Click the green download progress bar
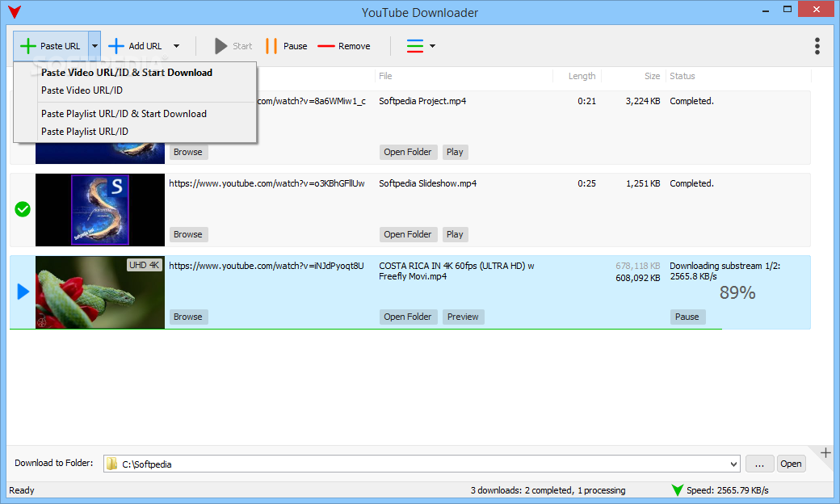 (x=366, y=329)
